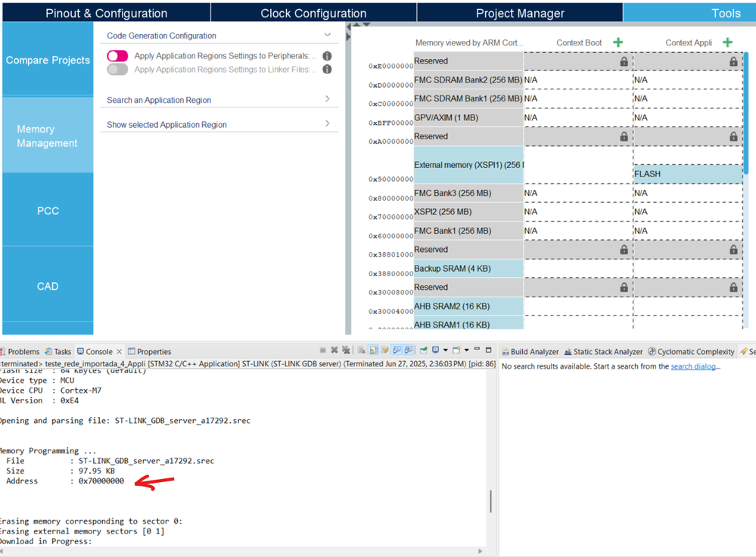Toggle show console on standard error change
Viewport: 756px width, 557px height.
(408, 350)
